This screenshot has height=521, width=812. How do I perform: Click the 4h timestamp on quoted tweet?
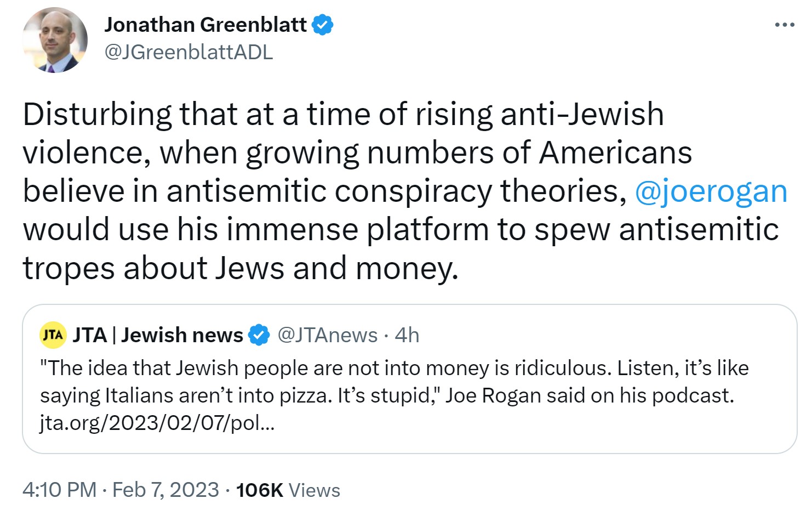click(407, 335)
